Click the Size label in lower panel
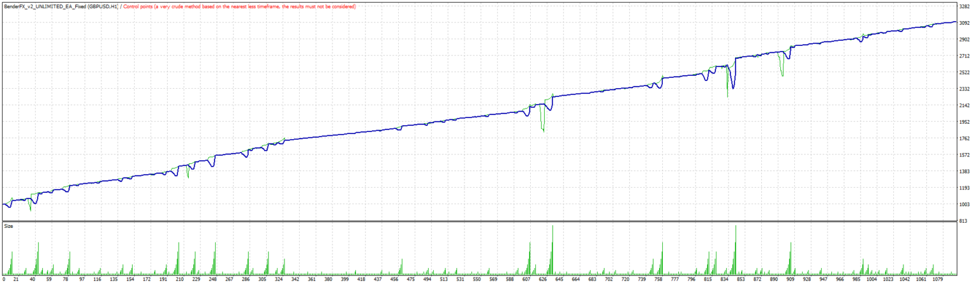 9,226
